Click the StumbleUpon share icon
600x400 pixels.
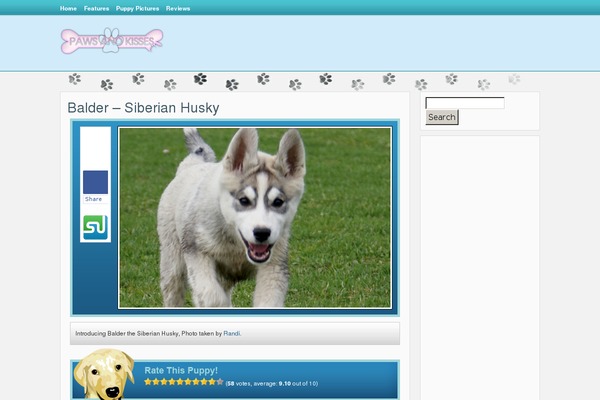[x=95, y=227]
